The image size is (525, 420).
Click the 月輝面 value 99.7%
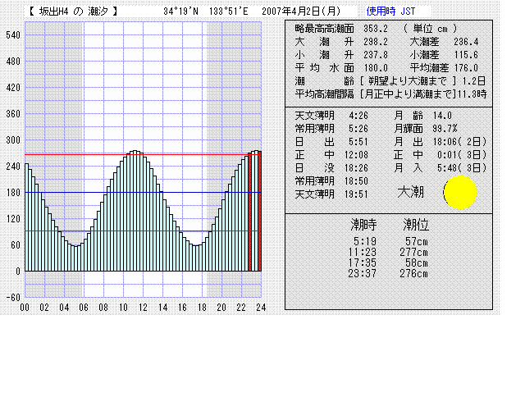[x=445, y=129]
